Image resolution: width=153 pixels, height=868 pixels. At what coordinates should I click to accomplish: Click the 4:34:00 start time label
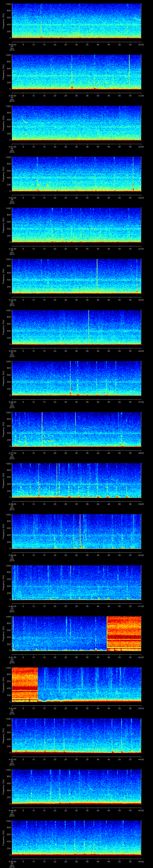coord(12,300)
